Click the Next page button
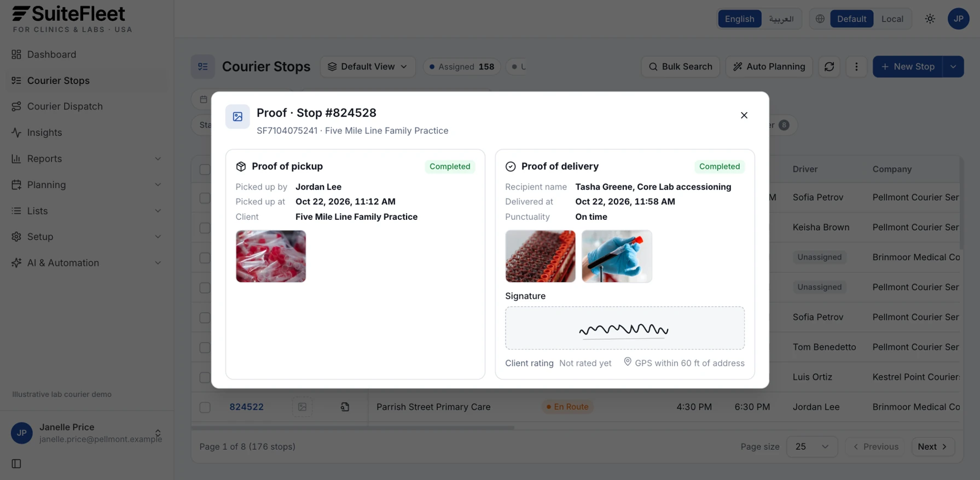 (x=932, y=447)
